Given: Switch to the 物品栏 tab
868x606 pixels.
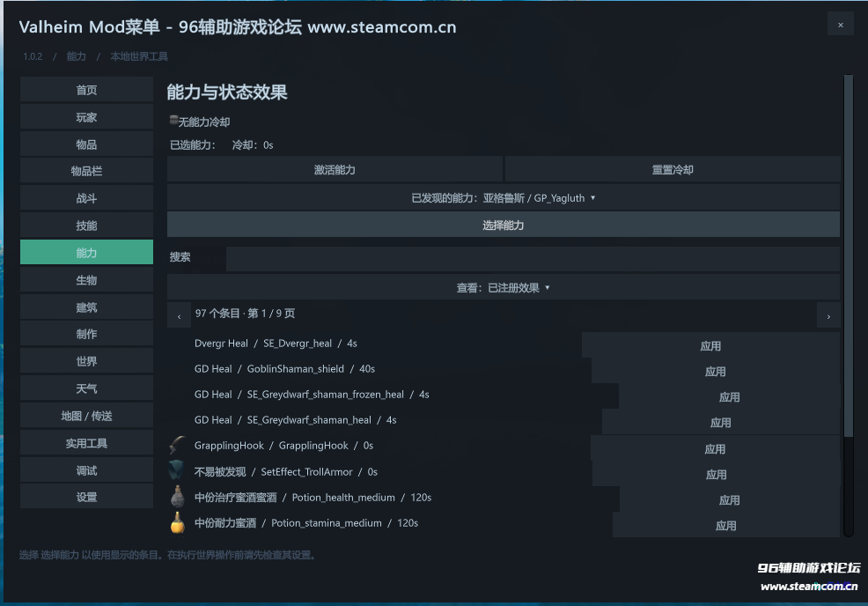Looking at the screenshot, I should [x=86, y=171].
